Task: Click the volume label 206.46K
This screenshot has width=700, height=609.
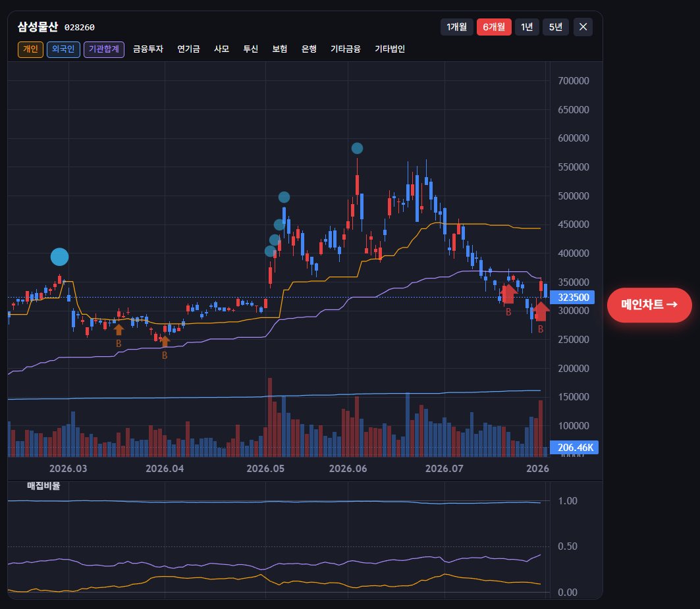Action: coord(574,448)
